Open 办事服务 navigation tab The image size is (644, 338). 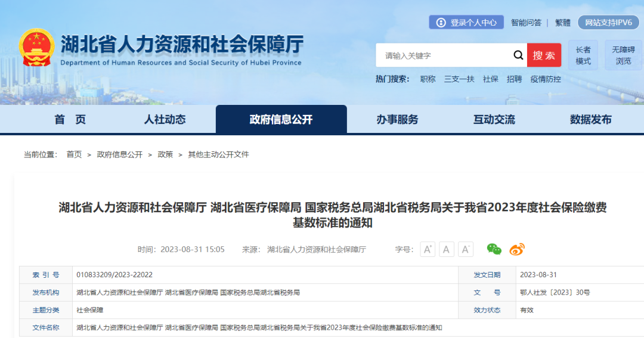pyautogui.click(x=397, y=119)
